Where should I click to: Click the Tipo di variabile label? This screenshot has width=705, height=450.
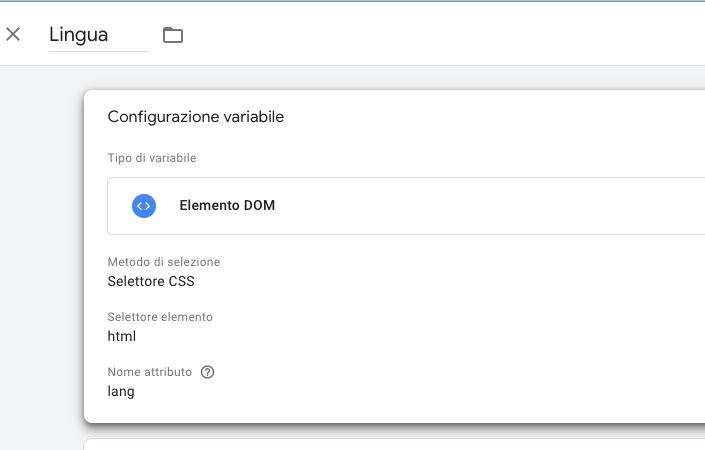click(x=151, y=158)
